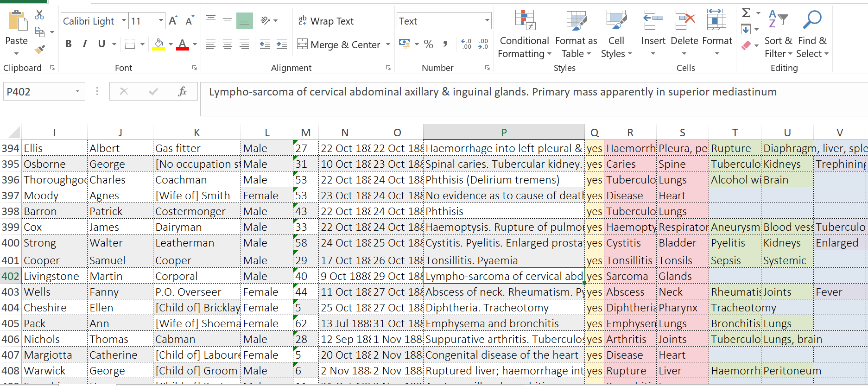Click the Cut scissors icon

(40, 15)
